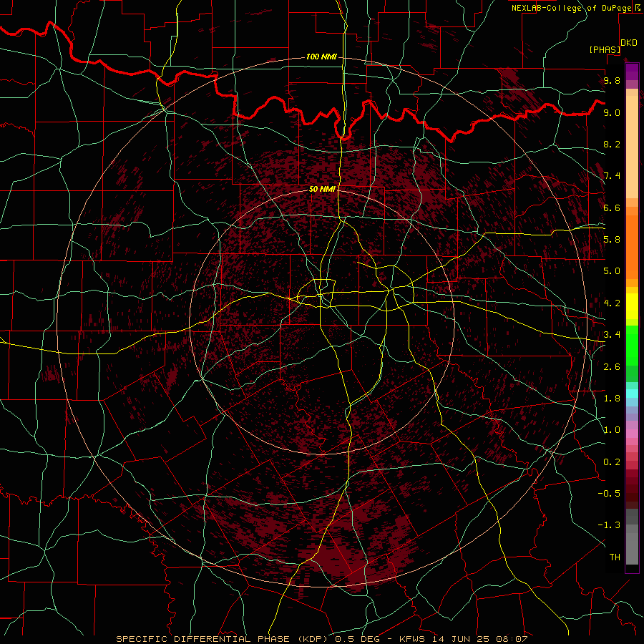Click the TH threshold label on the scale
The width and height of the screenshot is (644, 644).
point(615,557)
